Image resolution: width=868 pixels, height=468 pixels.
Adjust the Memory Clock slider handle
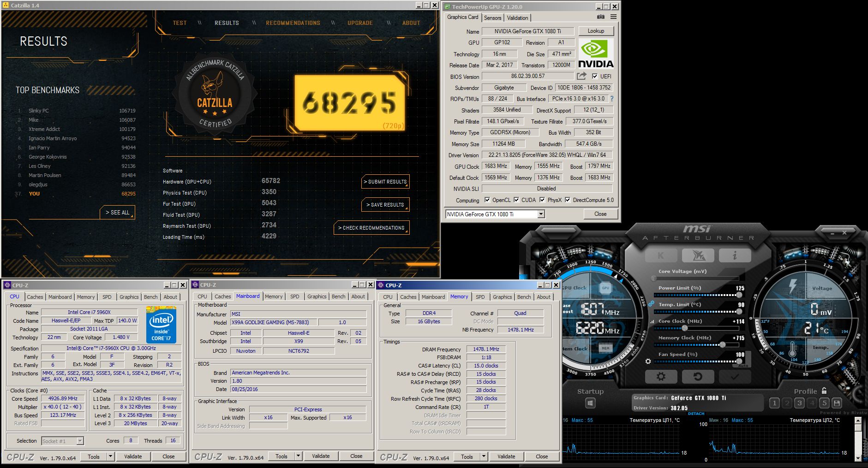click(x=722, y=344)
